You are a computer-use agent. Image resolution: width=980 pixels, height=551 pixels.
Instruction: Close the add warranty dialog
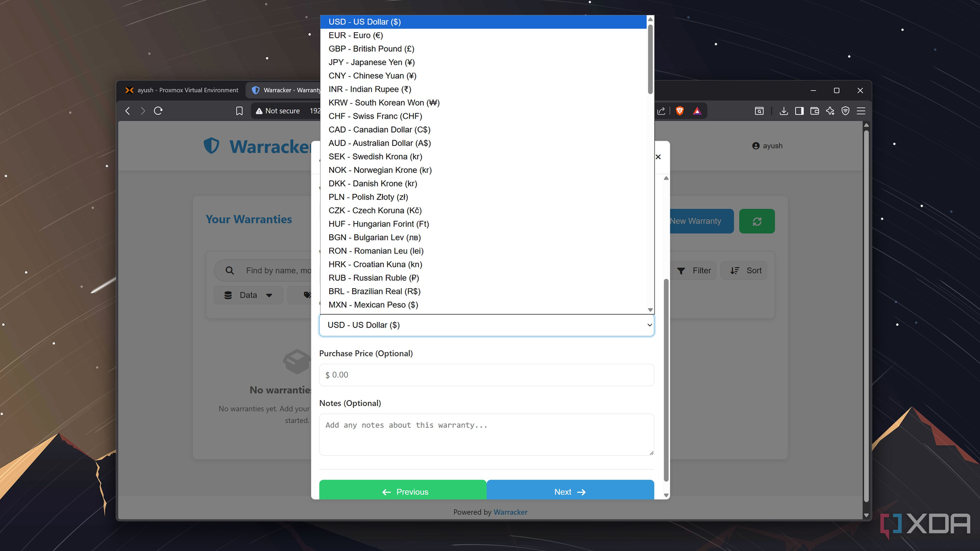point(658,157)
